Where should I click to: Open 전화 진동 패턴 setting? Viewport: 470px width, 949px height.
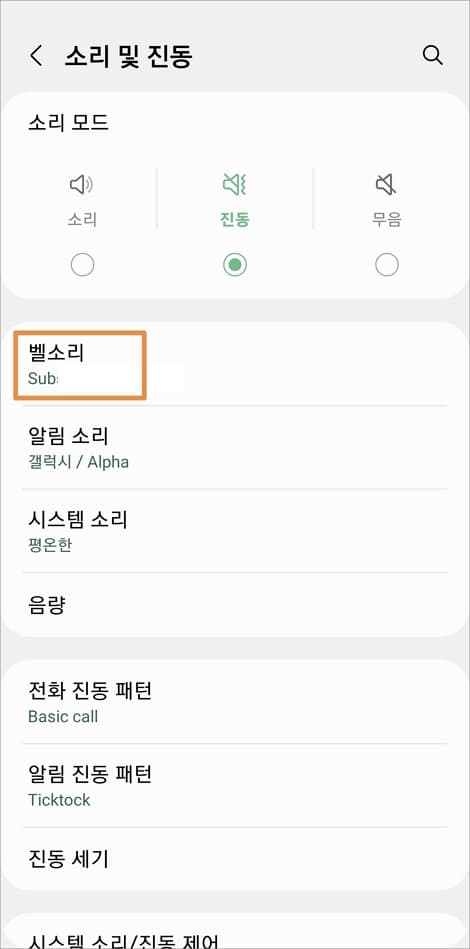point(235,702)
